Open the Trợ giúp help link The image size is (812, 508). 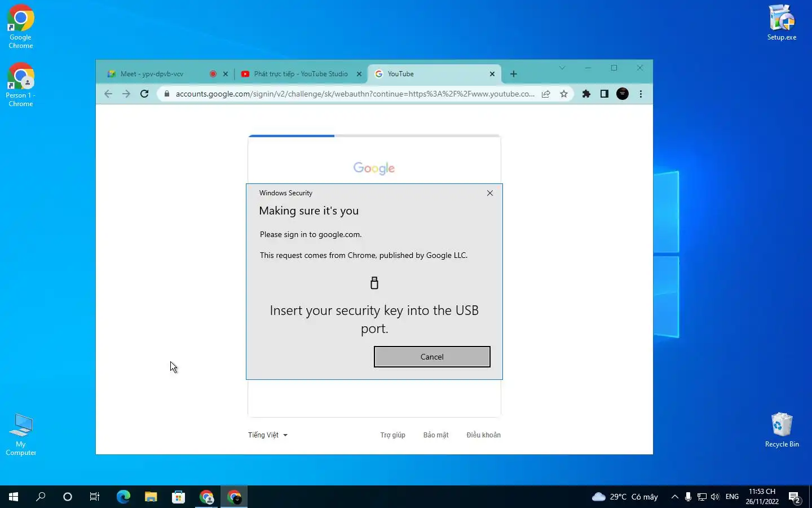click(392, 435)
